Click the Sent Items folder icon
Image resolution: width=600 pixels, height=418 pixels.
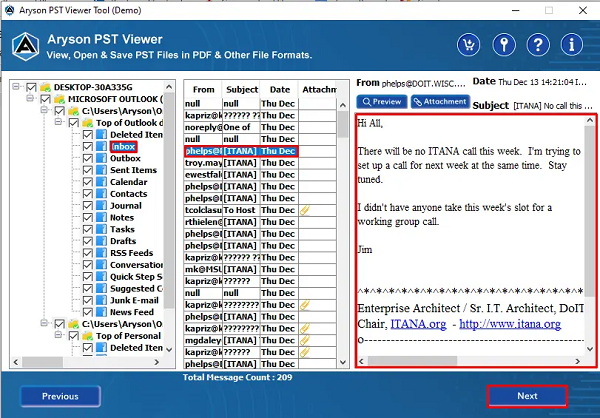[x=101, y=170]
